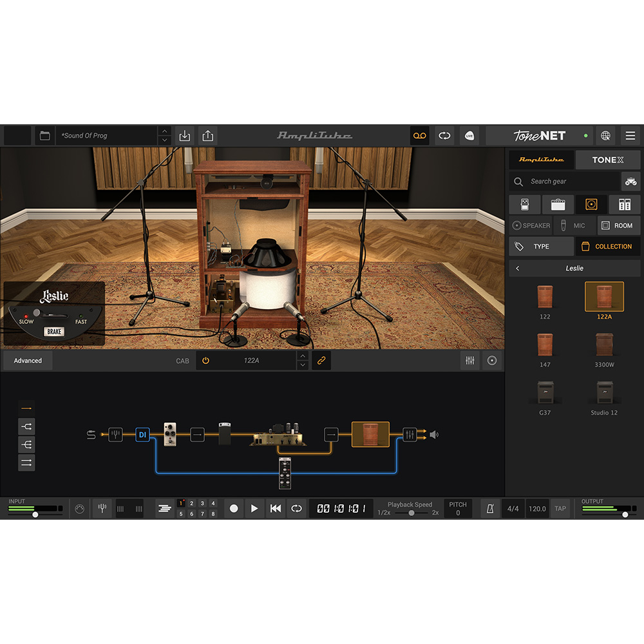Screen dimensions: 644x644
Task: Select the Studio 12 cabinet thumbnail
Action: tap(604, 393)
